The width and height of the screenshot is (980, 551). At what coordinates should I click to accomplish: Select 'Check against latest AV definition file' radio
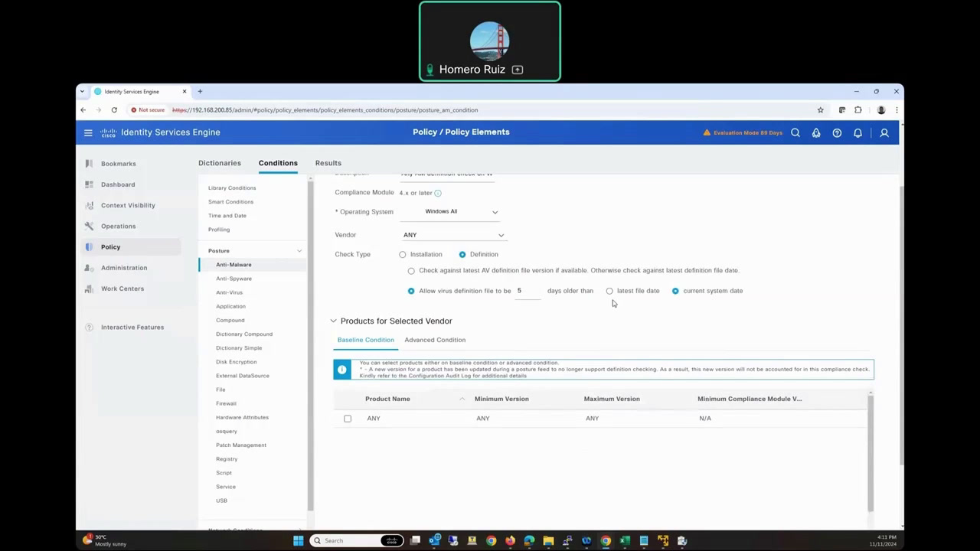point(411,271)
